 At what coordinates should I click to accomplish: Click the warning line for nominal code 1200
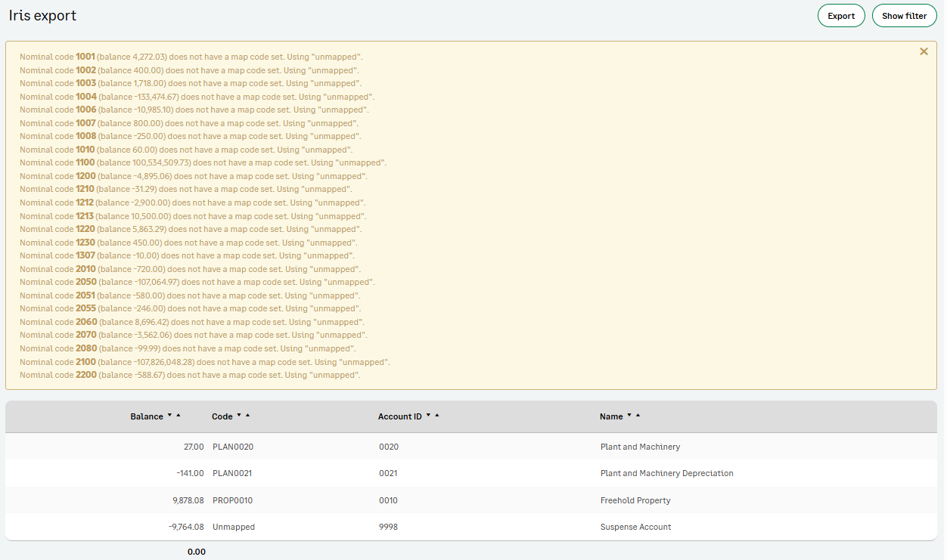coord(194,176)
